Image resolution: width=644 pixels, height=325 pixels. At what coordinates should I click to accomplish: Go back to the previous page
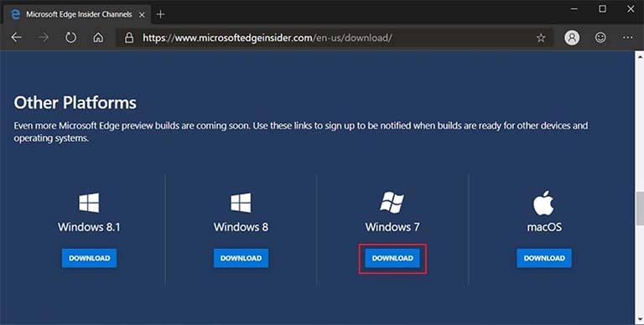pos(17,38)
